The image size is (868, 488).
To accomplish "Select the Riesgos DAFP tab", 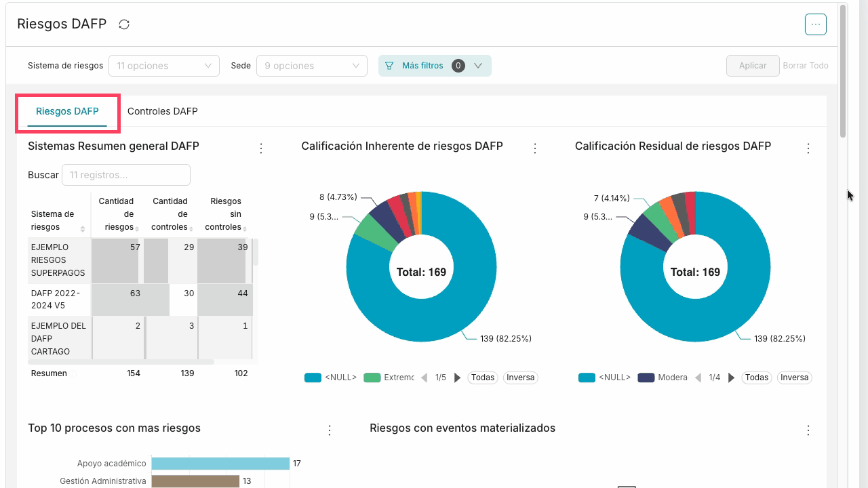I will click(x=67, y=111).
